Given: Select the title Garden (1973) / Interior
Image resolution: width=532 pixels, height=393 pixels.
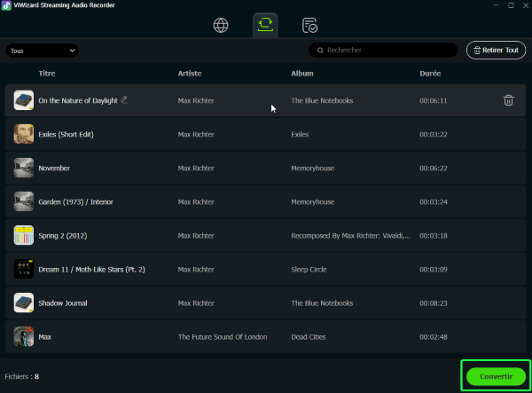Looking at the screenshot, I should click(x=75, y=202).
